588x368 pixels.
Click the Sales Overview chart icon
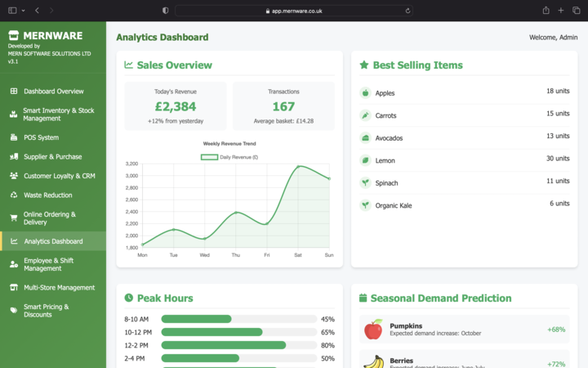click(x=129, y=65)
